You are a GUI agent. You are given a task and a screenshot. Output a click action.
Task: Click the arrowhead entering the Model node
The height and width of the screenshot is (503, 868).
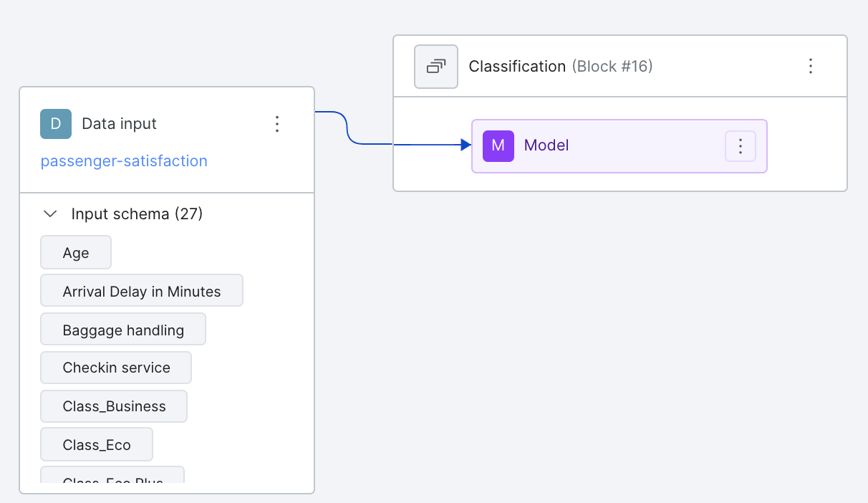tap(466, 145)
